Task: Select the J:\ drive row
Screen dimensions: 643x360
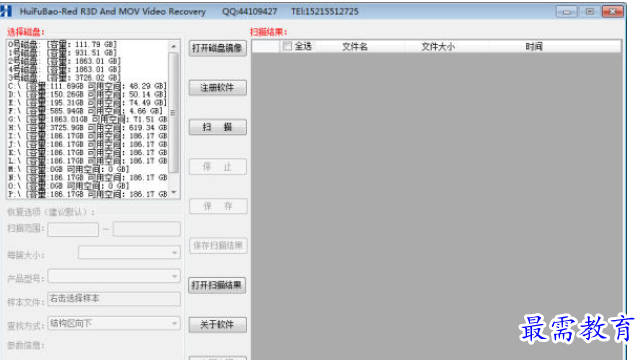Action: click(88, 144)
